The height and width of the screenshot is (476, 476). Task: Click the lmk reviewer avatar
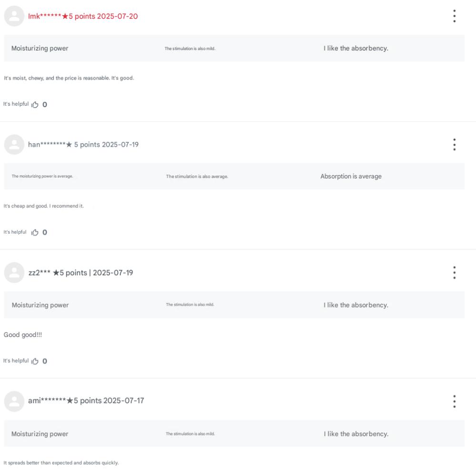14,16
